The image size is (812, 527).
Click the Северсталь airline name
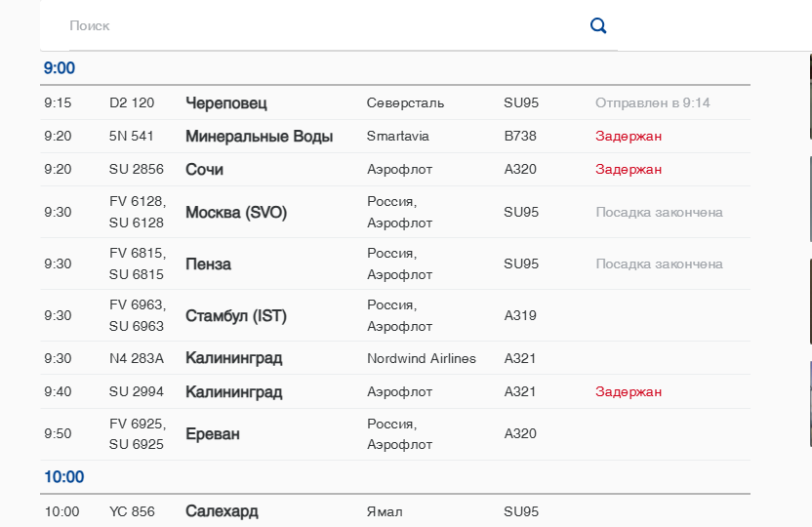coord(405,103)
